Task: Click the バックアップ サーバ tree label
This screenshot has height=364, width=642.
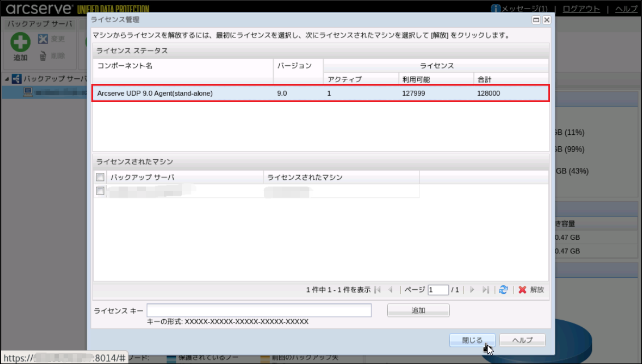Action: coord(55,78)
